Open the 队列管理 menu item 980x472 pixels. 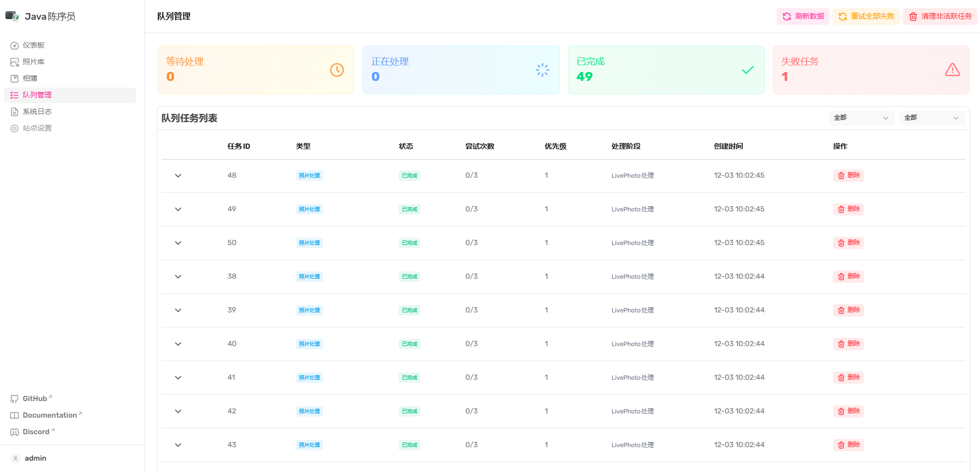coord(37,95)
